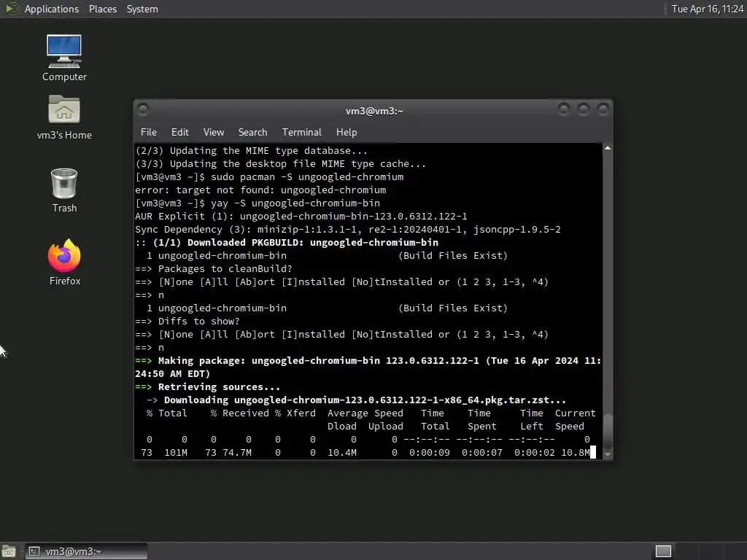The height and width of the screenshot is (560, 747).
Task: Minimize the terminal window
Action: pyautogui.click(x=564, y=109)
